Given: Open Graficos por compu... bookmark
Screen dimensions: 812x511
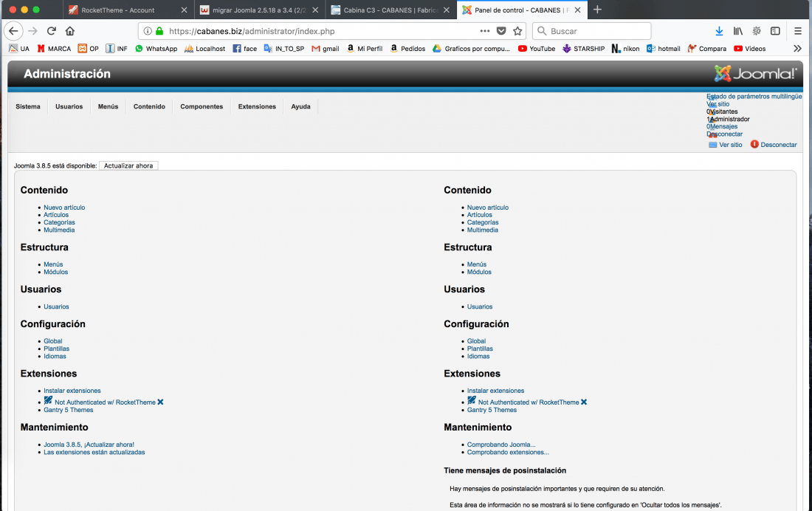Looking at the screenshot, I should (471, 49).
